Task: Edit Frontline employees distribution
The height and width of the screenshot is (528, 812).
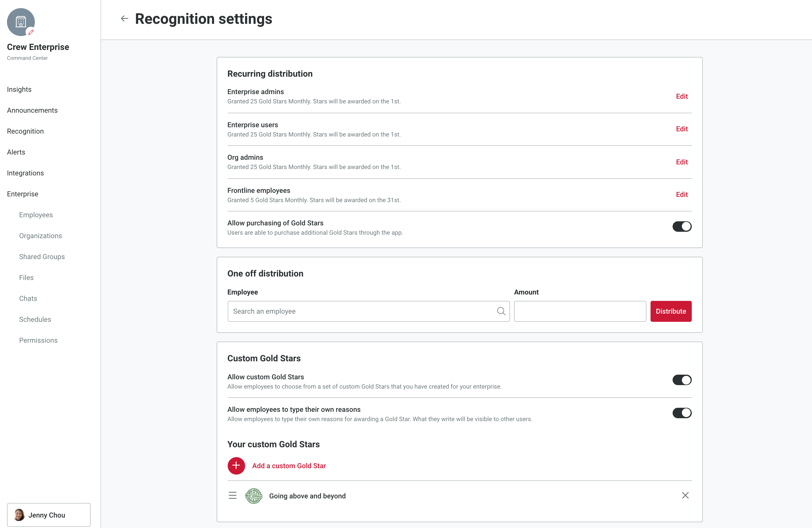Action: tap(682, 194)
